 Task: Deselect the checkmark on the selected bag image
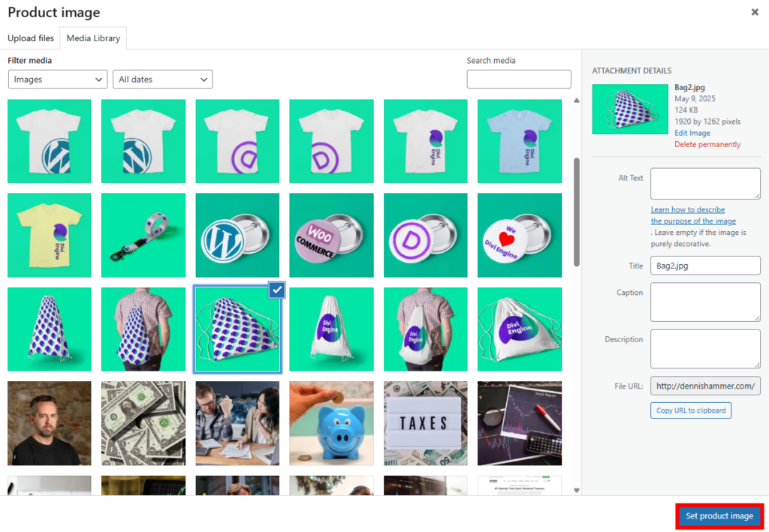coord(276,290)
